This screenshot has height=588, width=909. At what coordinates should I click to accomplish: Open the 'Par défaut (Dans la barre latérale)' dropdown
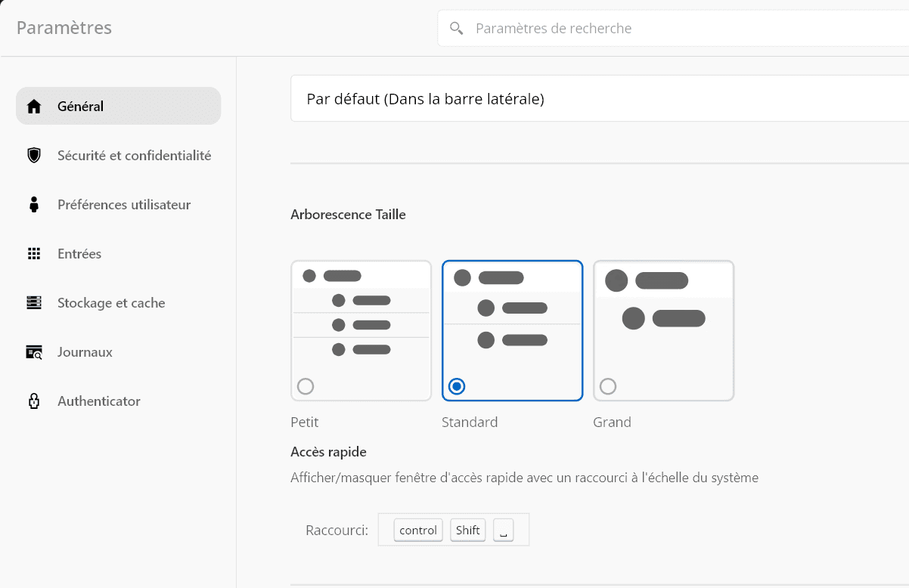[x=599, y=99]
